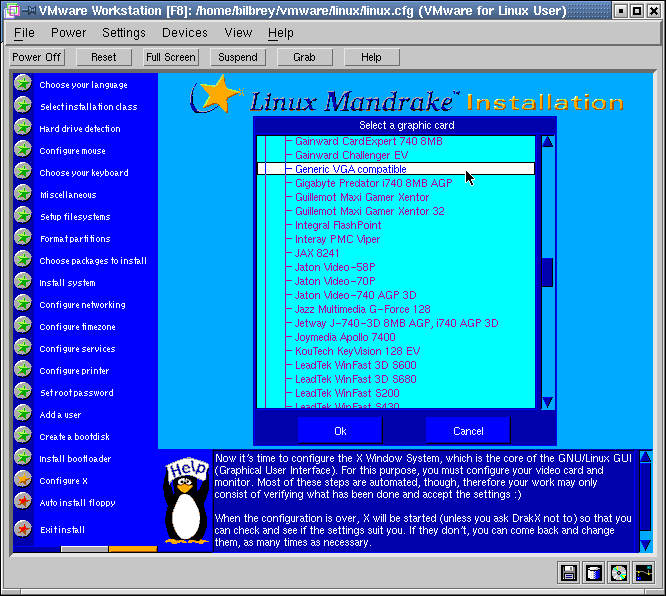This screenshot has height=596, width=666.
Task: Click the star next to Configure mouse
Action: [x=22, y=150]
